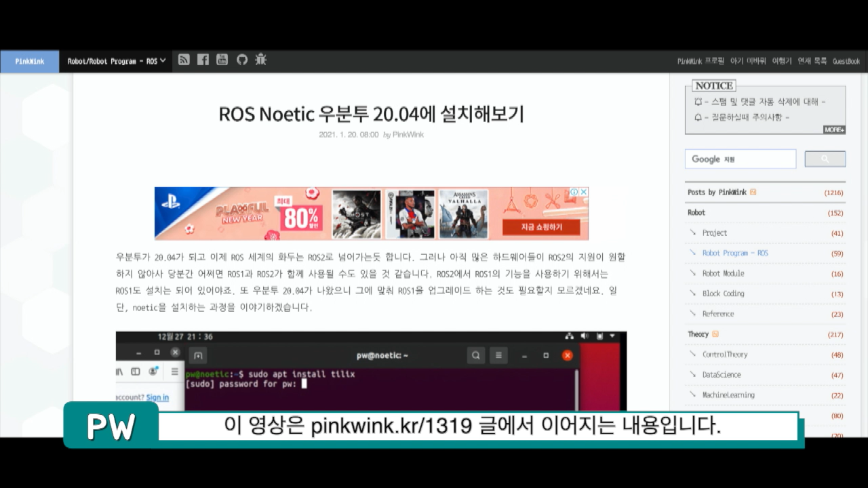Screen dimensions: 868x488
Task: Open the spam and comment auto-deletion notice
Action: click(x=764, y=102)
